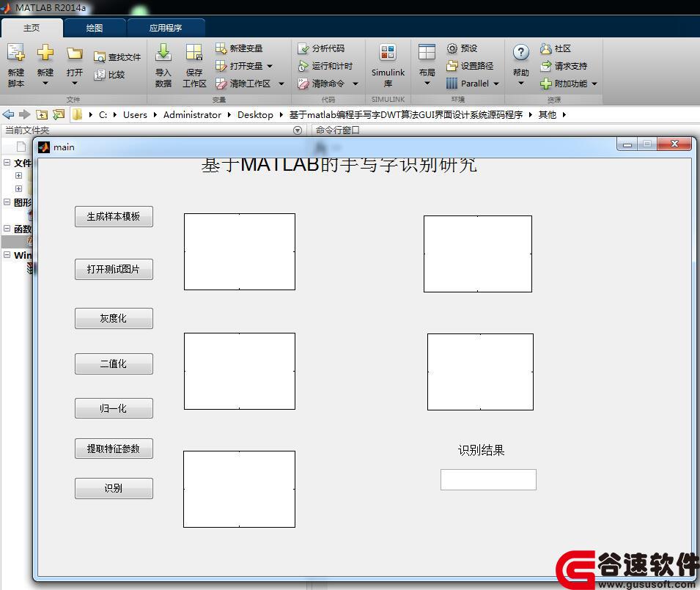700x590 pixels.
Task: Click 请求支持 support request
Action: [x=564, y=66]
